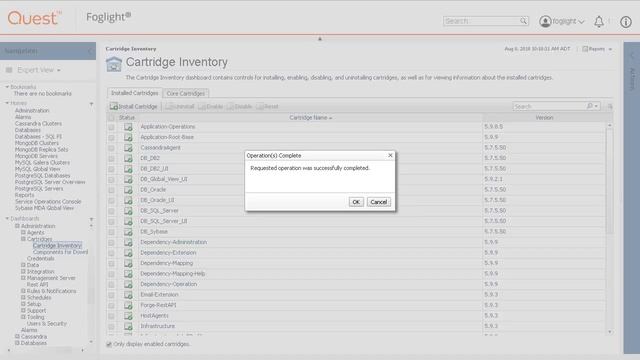Screen dimensions: 640x360
Task: Expand the Rules & Notifications tree node
Action: pyautogui.click(x=23, y=291)
